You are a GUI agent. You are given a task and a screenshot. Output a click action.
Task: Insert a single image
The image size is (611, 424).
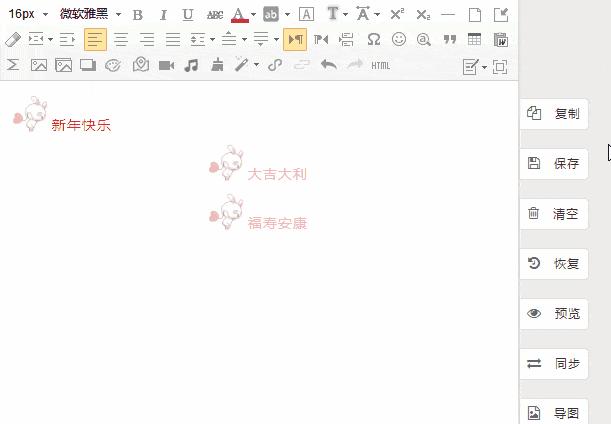[39, 65]
